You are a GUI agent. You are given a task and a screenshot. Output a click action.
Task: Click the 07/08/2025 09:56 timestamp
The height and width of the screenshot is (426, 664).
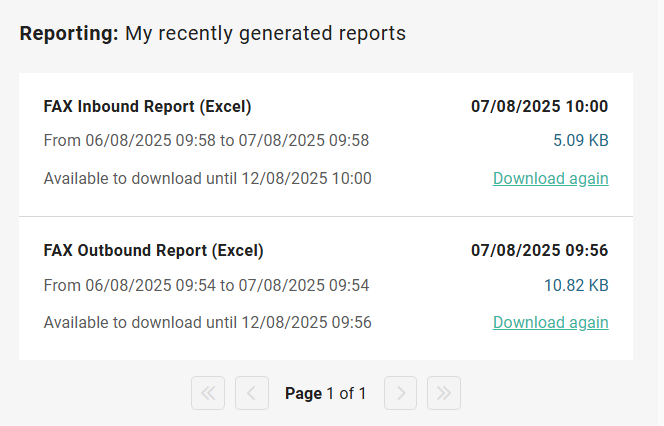coord(539,250)
